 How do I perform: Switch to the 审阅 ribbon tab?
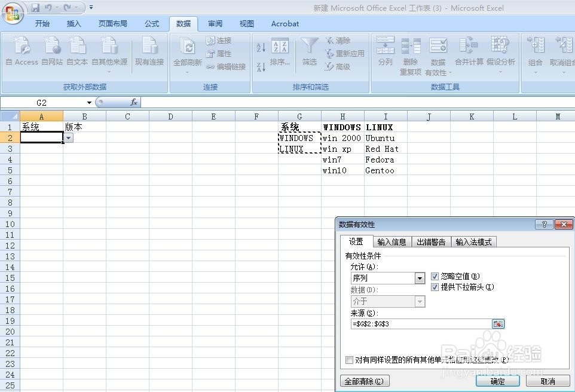[x=215, y=24]
